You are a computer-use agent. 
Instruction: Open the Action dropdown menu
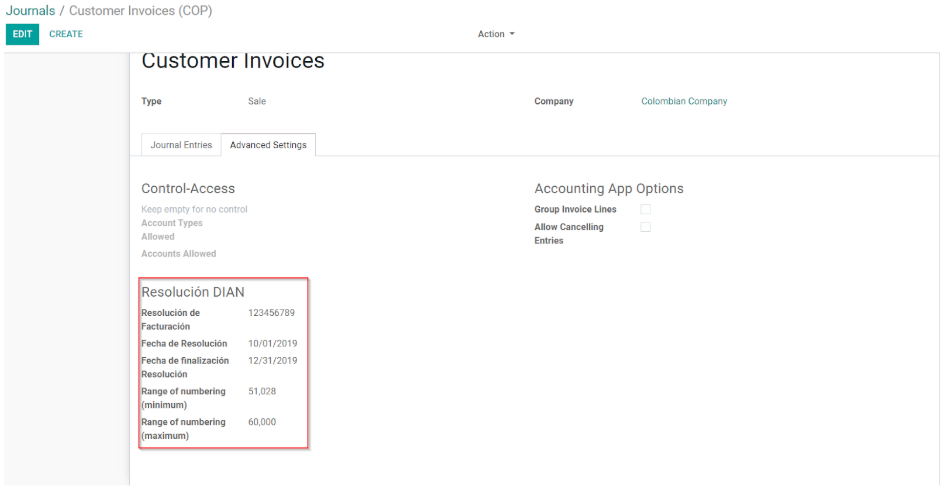(496, 34)
